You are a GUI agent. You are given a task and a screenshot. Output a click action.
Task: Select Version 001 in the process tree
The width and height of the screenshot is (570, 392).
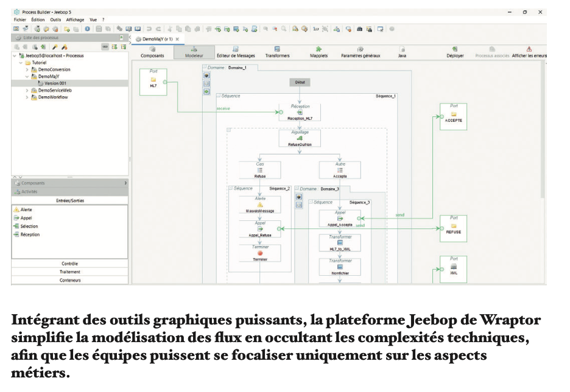(55, 83)
